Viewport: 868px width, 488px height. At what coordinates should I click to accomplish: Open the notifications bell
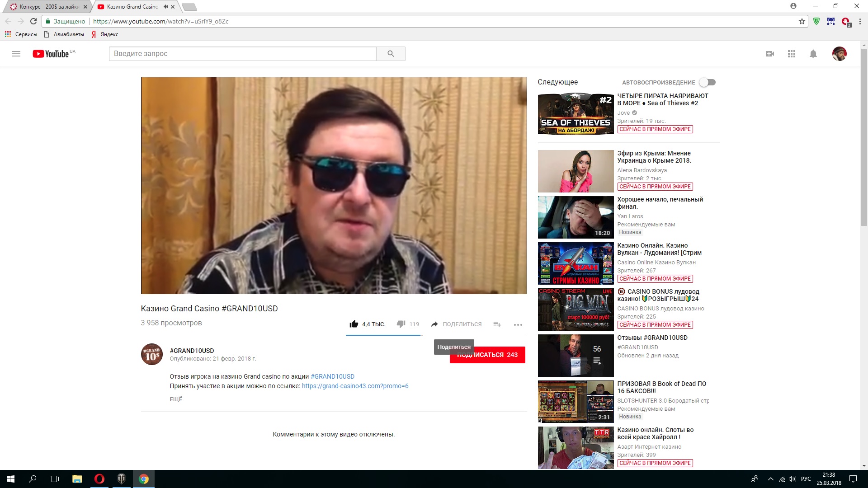(813, 54)
